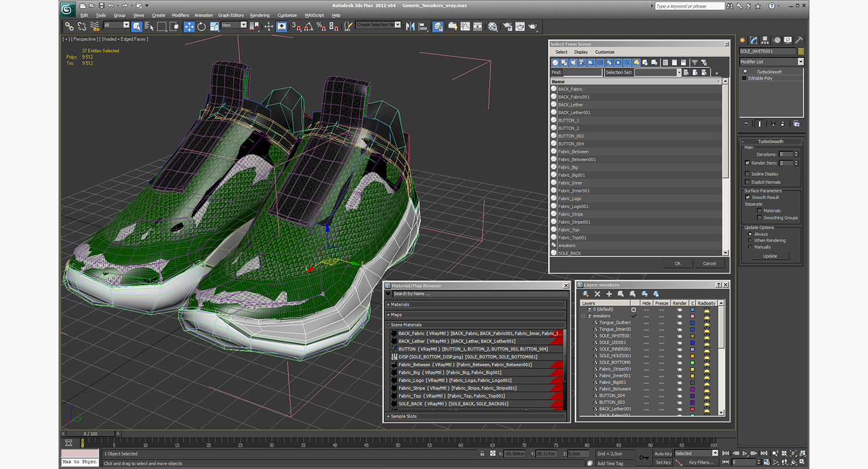Select the Always update radio option

(x=750, y=234)
